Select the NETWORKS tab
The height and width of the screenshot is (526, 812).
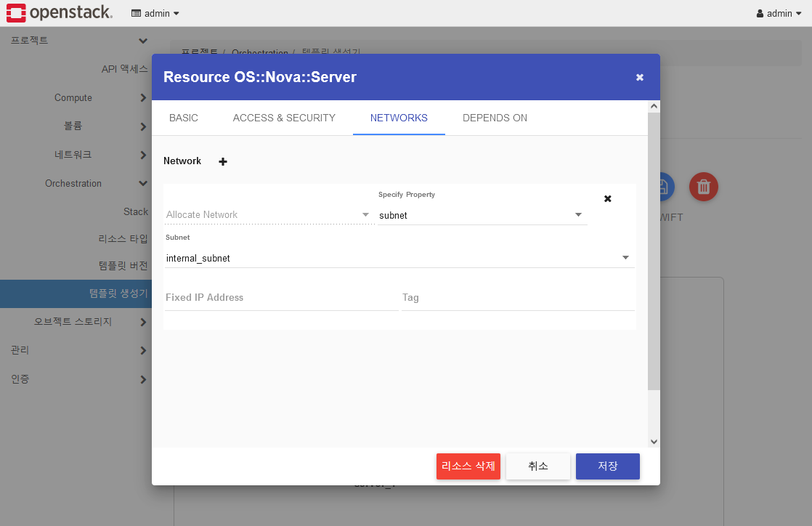(399, 118)
